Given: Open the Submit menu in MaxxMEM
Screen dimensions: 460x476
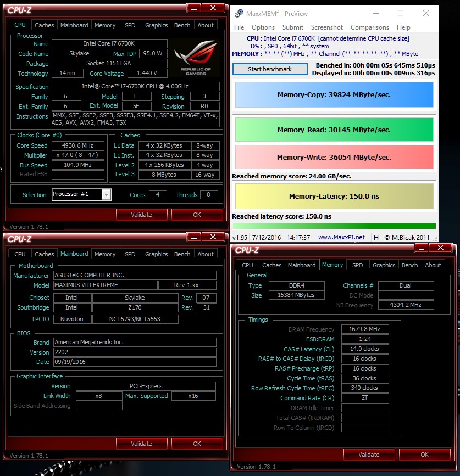Looking at the screenshot, I should (x=292, y=27).
